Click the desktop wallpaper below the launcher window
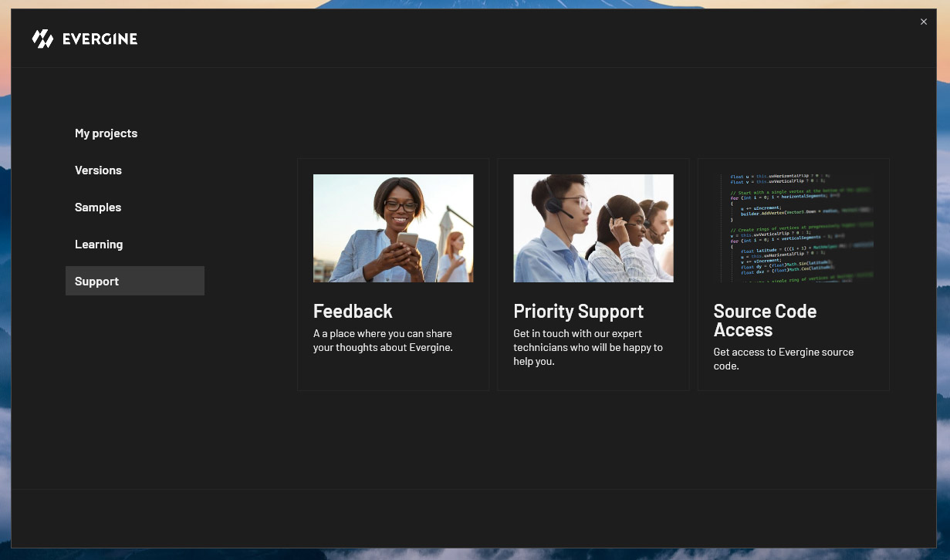The height and width of the screenshot is (560, 950). 475,554
